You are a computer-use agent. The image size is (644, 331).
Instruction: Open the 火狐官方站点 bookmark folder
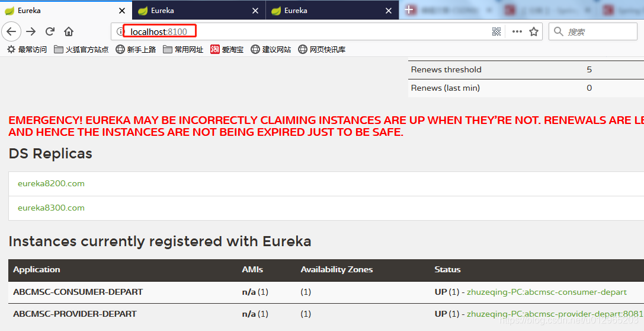[x=81, y=49]
